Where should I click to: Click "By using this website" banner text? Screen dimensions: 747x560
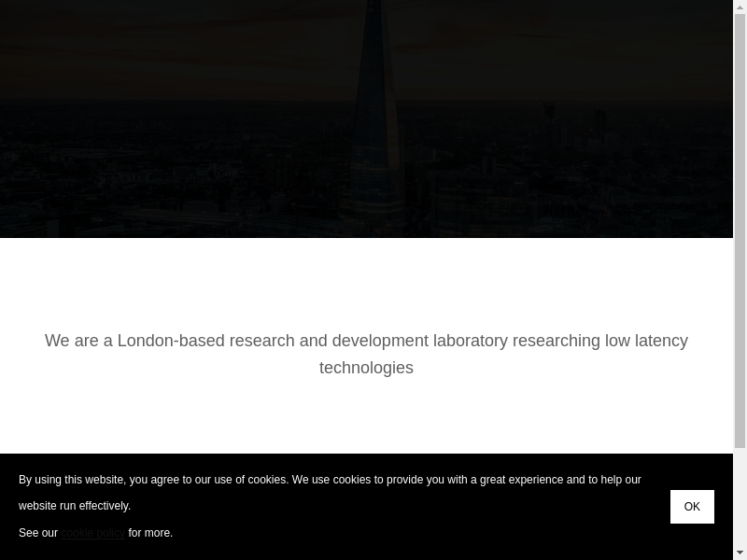(71, 480)
